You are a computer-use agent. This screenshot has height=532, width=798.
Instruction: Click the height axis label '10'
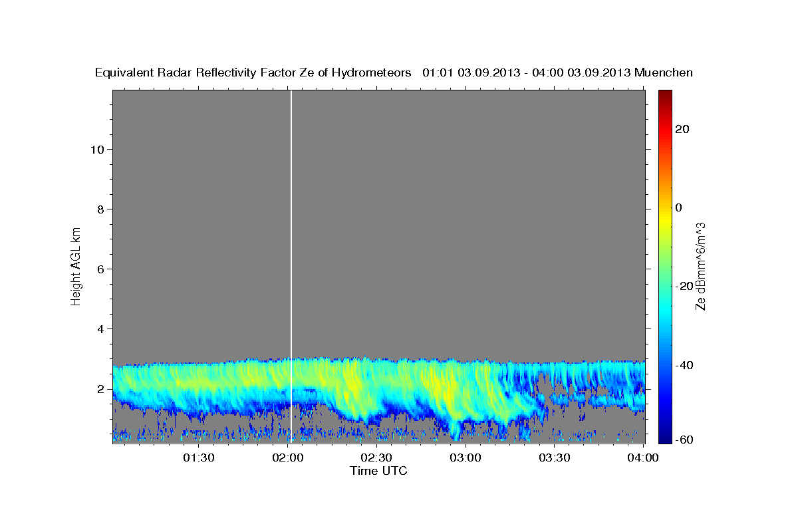click(x=98, y=149)
